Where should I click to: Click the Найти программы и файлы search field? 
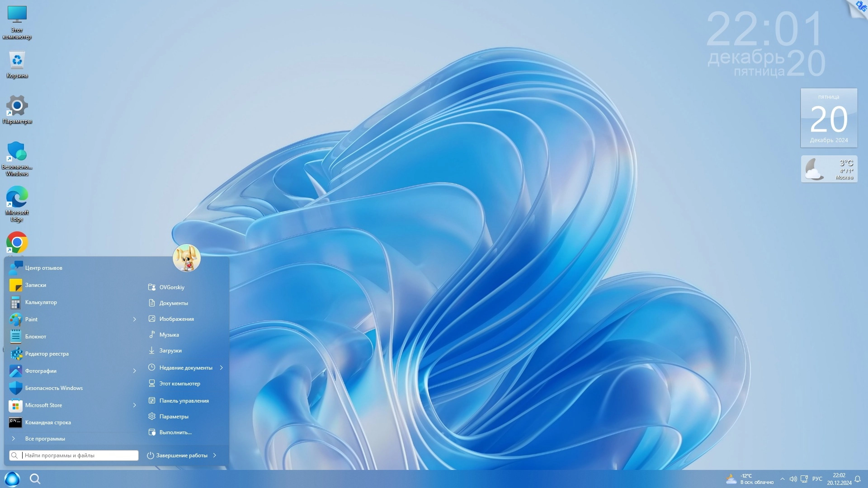(x=79, y=455)
